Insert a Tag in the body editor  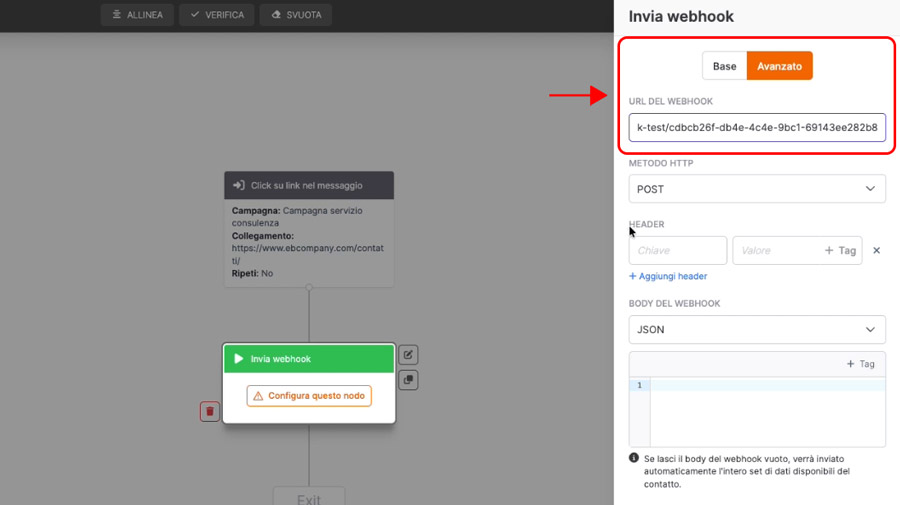[860, 364]
